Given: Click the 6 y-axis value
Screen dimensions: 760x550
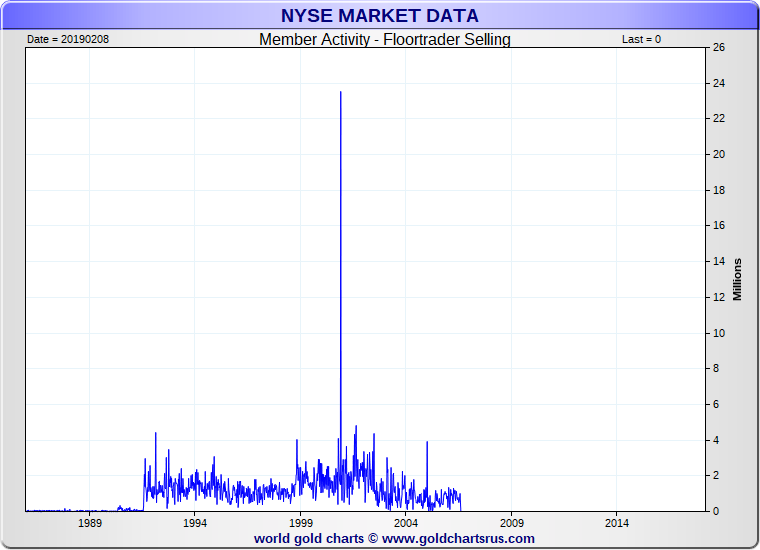Looking at the screenshot, I should [716, 405].
